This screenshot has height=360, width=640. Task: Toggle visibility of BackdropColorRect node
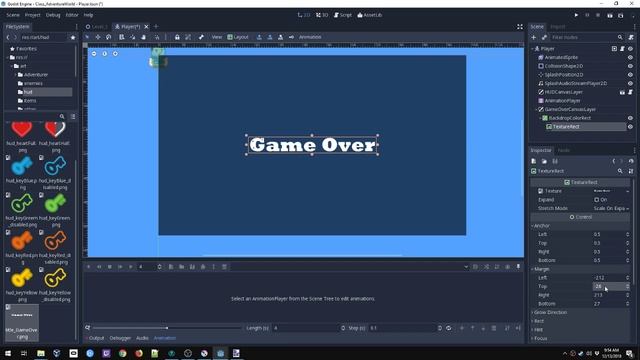630,118
